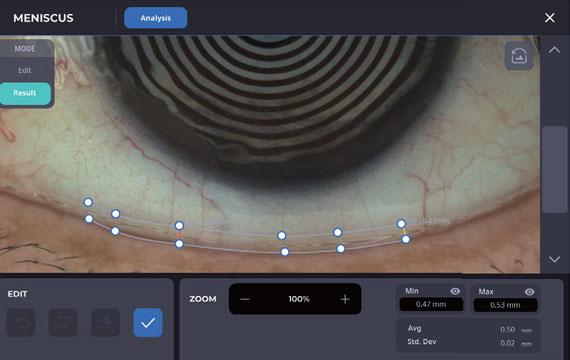Click the image export icon over the eye image
The width and height of the screenshot is (570, 360).
click(x=519, y=56)
